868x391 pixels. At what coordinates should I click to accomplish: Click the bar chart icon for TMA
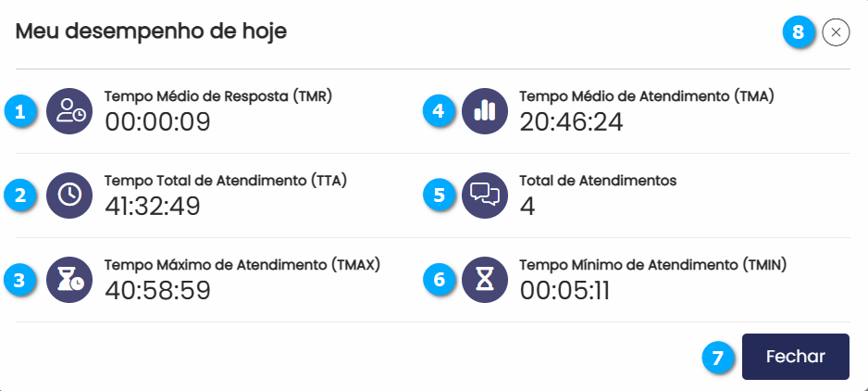pos(485,111)
